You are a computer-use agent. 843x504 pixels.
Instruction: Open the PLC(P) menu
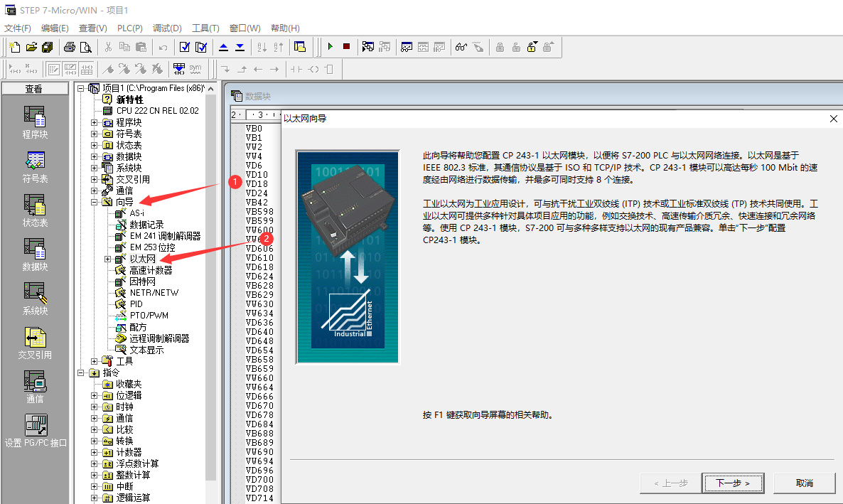129,28
